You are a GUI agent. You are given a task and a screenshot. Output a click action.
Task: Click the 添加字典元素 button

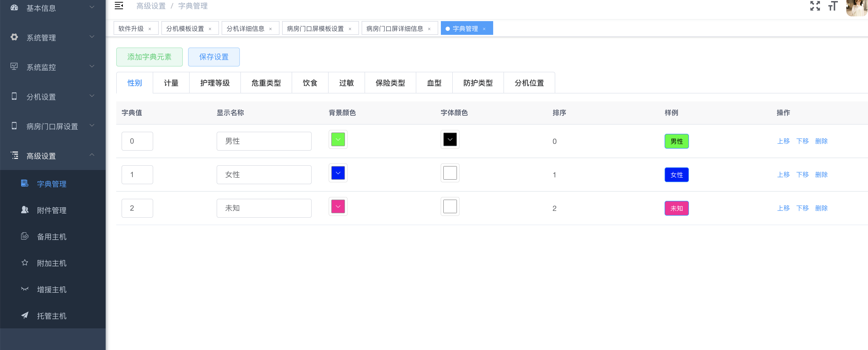point(149,57)
